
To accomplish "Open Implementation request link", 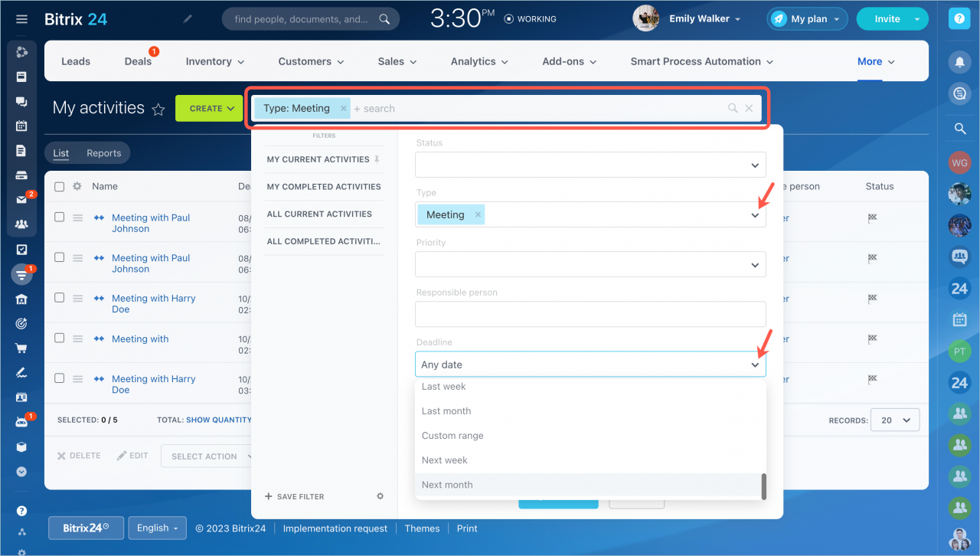I will (x=335, y=528).
